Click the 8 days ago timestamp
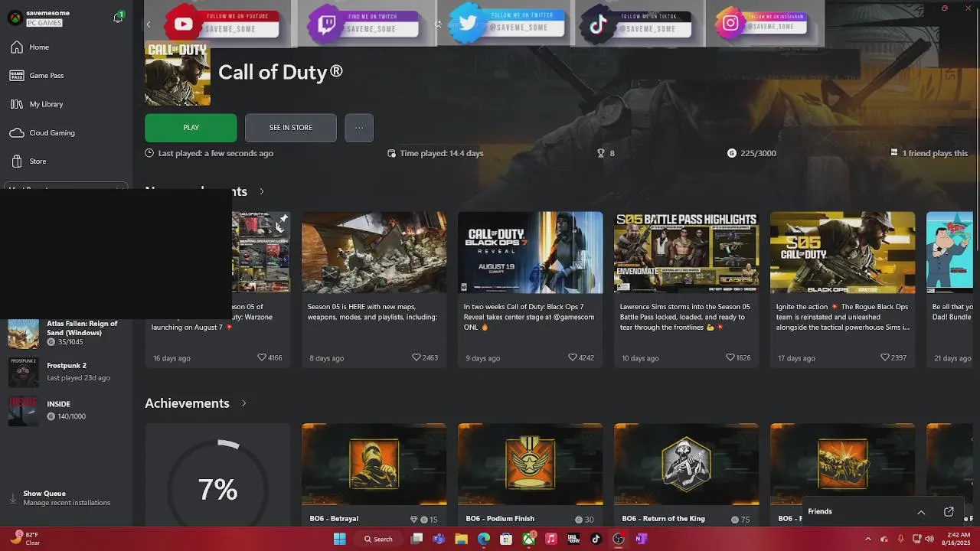The width and height of the screenshot is (980, 551). (326, 358)
